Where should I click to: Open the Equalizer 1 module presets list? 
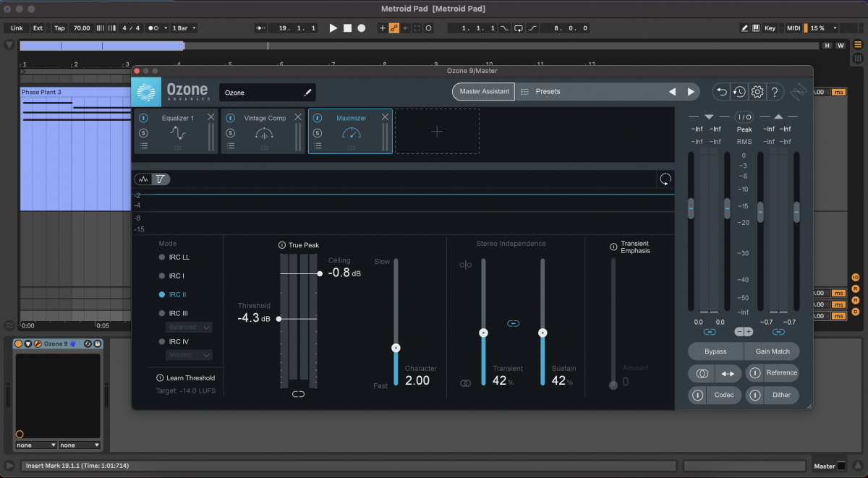[x=143, y=146]
